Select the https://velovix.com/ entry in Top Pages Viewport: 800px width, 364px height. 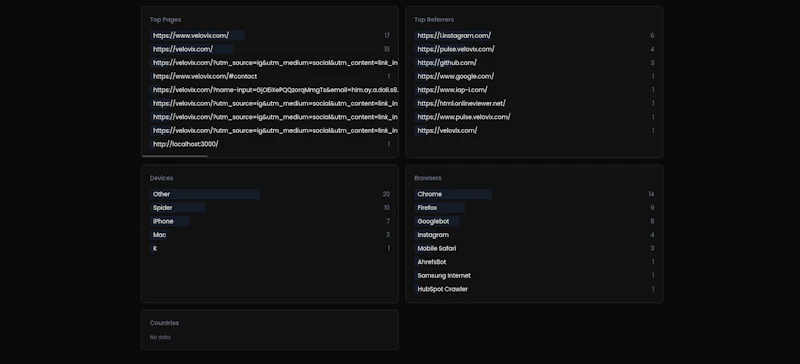[x=270, y=50]
